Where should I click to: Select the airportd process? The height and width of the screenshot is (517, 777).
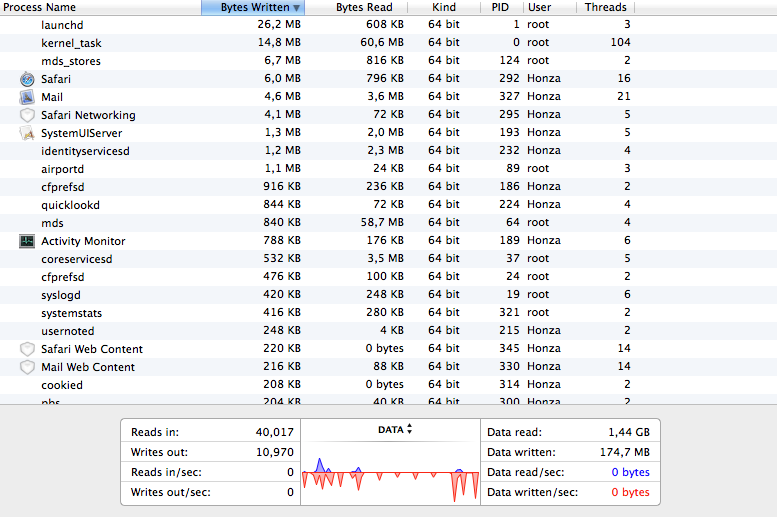[62, 169]
